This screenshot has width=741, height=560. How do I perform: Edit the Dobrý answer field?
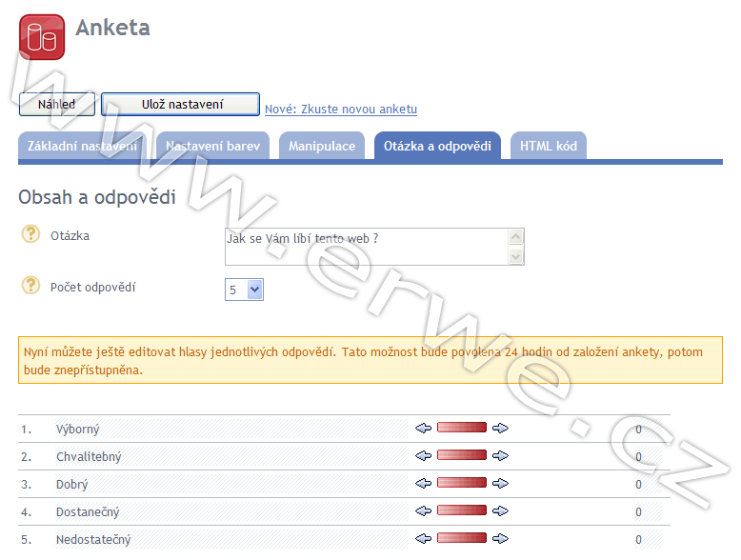click(231, 484)
